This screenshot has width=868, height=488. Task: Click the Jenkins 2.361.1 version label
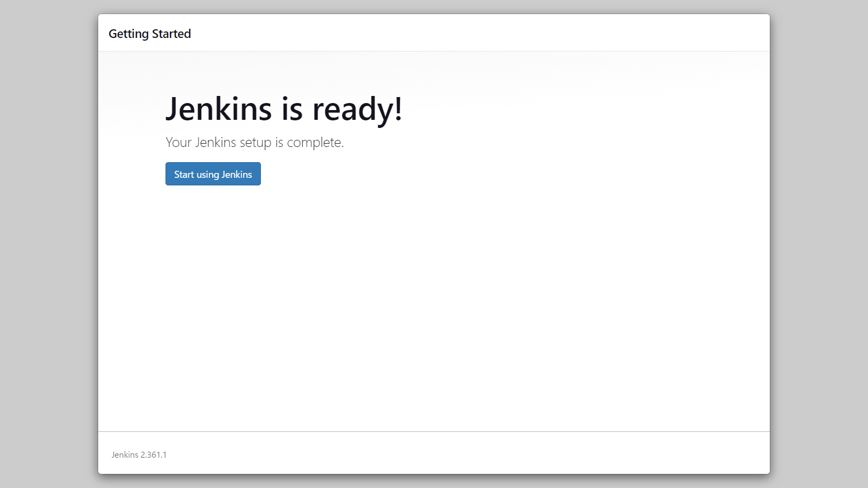pyautogui.click(x=139, y=455)
